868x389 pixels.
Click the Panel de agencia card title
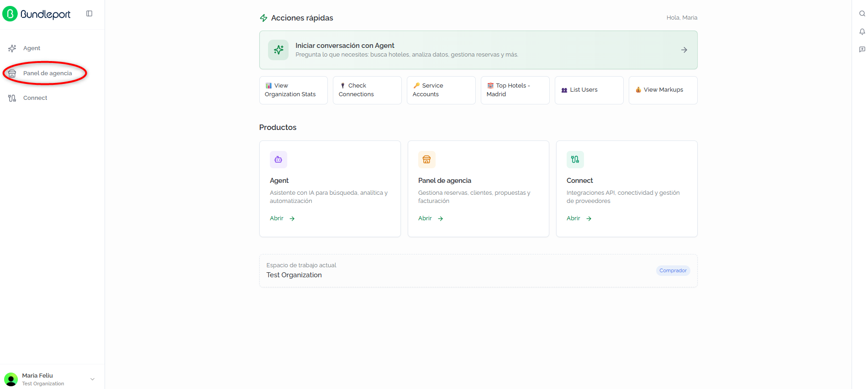[x=445, y=181]
